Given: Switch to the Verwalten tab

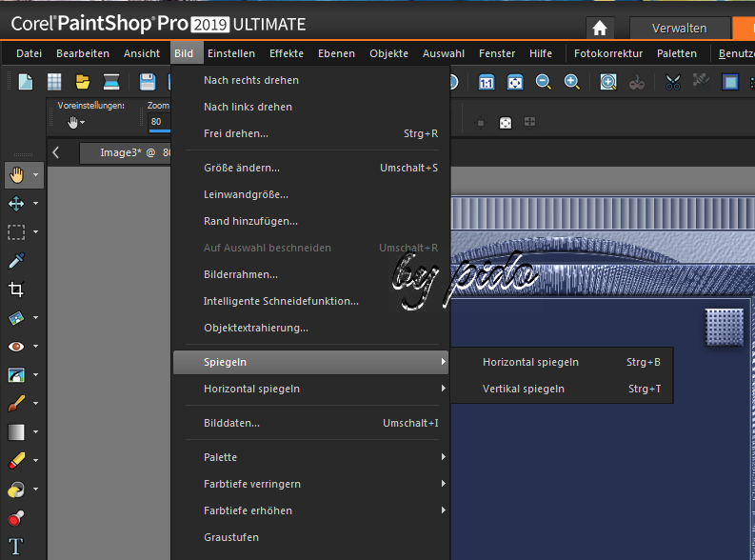Looking at the screenshot, I should pos(679,28).
